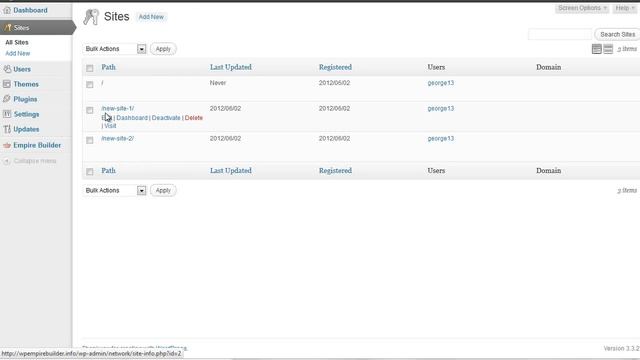
Task: Check the box for the root "/" site
Action: (x=90, y=84)
